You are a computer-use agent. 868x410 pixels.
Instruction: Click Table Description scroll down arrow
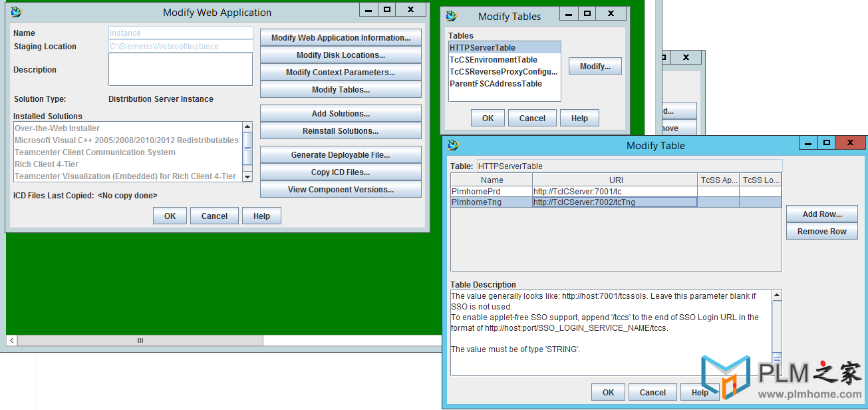[x=777, y=371]
